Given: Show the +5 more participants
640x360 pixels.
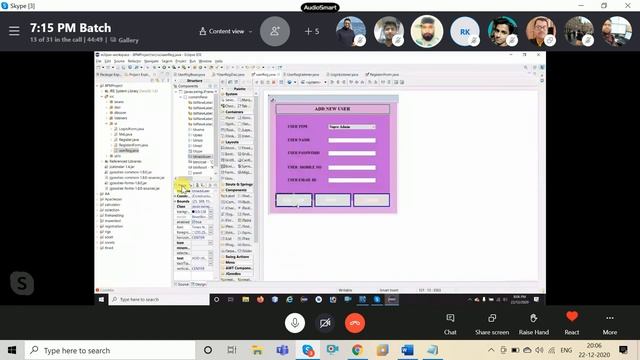Looking at the screenshot, I should (x=312, y=31).
